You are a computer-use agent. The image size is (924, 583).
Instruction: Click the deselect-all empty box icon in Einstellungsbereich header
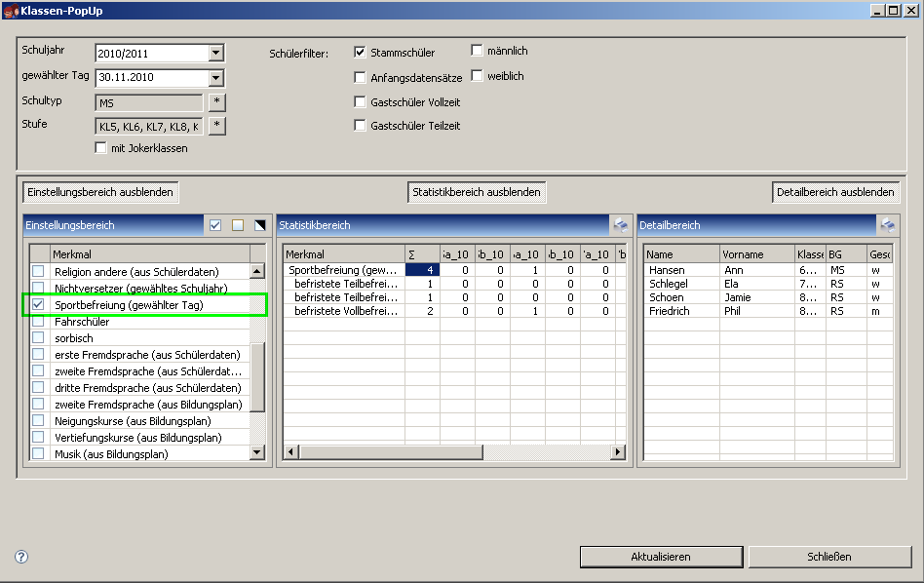tap(238, 225)
